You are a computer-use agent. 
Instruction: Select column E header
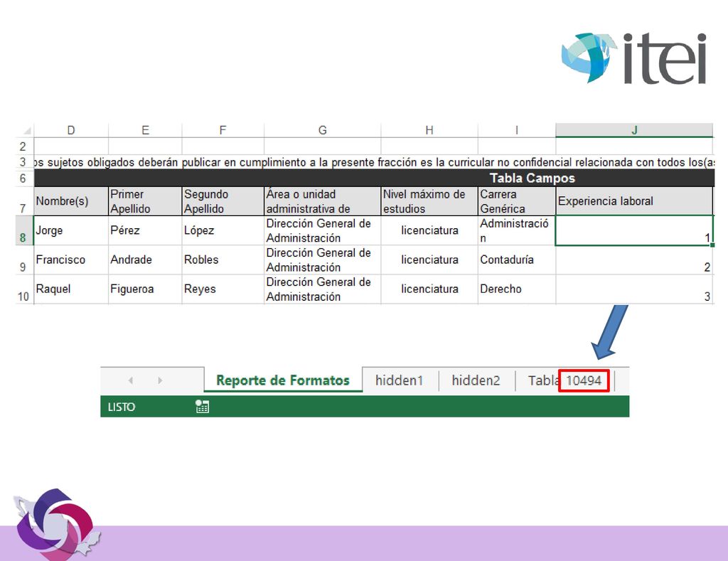tap(145, 131)
